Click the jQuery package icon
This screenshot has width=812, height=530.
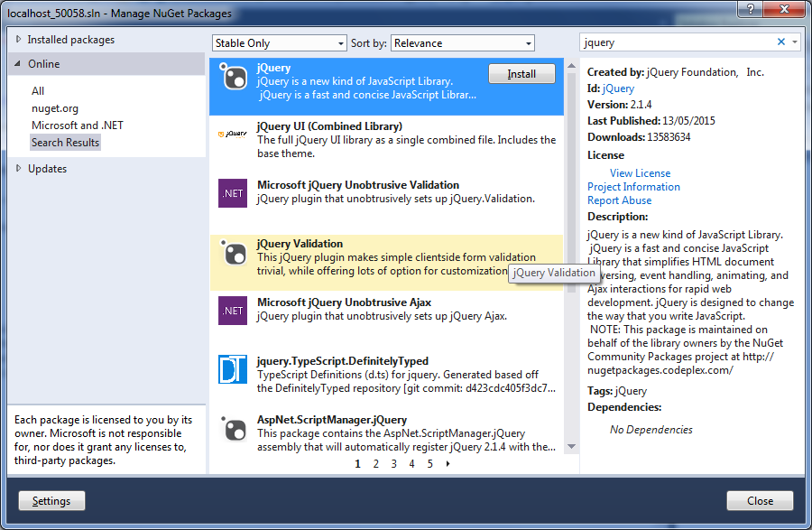[233, 78]
